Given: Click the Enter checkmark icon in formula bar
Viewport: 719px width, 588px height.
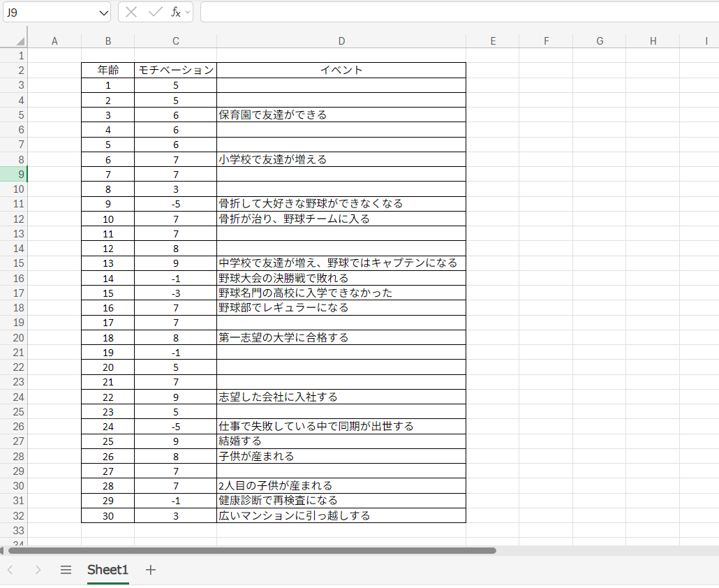Looking at the screenshot, I should 155,12.
